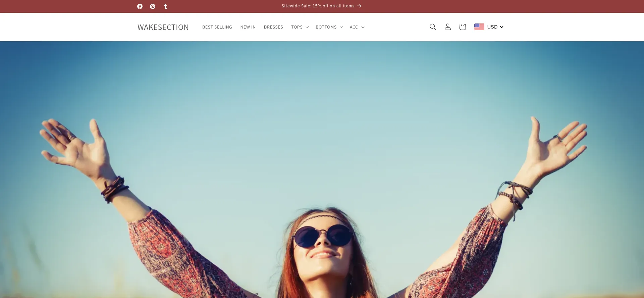
Task: Expand the chevron beside BOTTOMS
Action: (x=341, y=27)
